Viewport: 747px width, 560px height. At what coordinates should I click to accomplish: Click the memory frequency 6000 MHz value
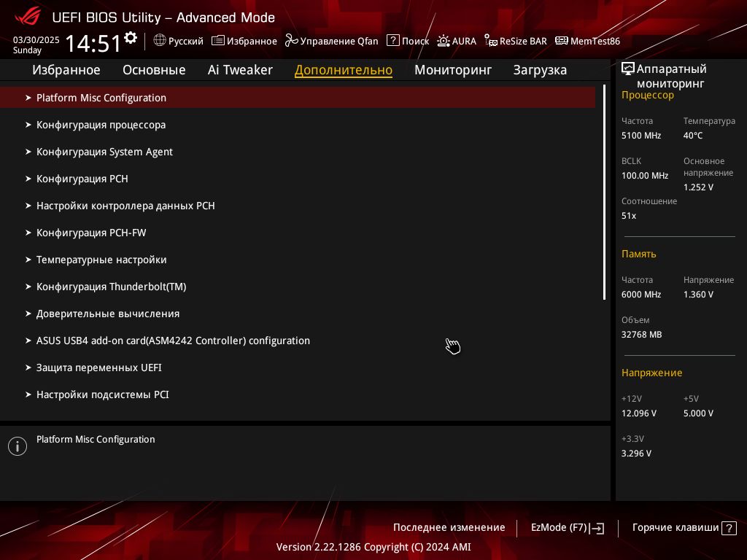click(x=640, y=295)
